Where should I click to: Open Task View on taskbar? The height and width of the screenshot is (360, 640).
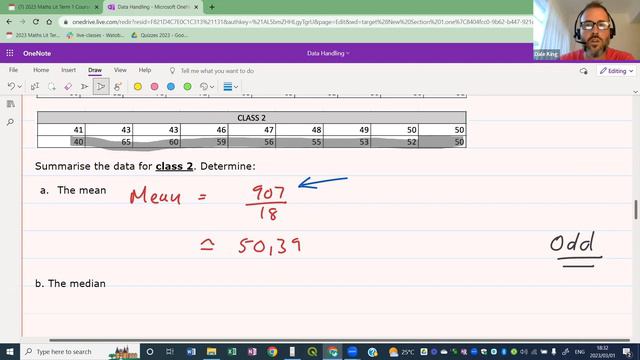click(x=170, y=351)
